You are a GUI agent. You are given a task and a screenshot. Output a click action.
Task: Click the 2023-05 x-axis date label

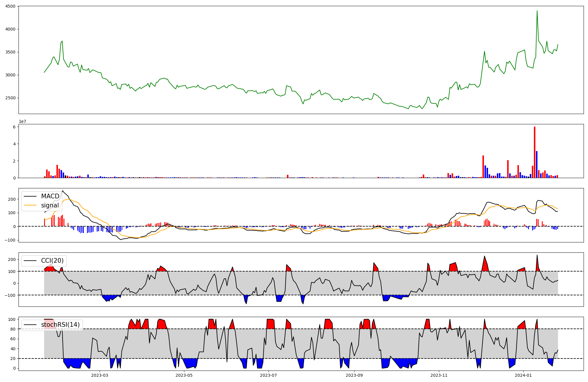[x=184, y=375]
